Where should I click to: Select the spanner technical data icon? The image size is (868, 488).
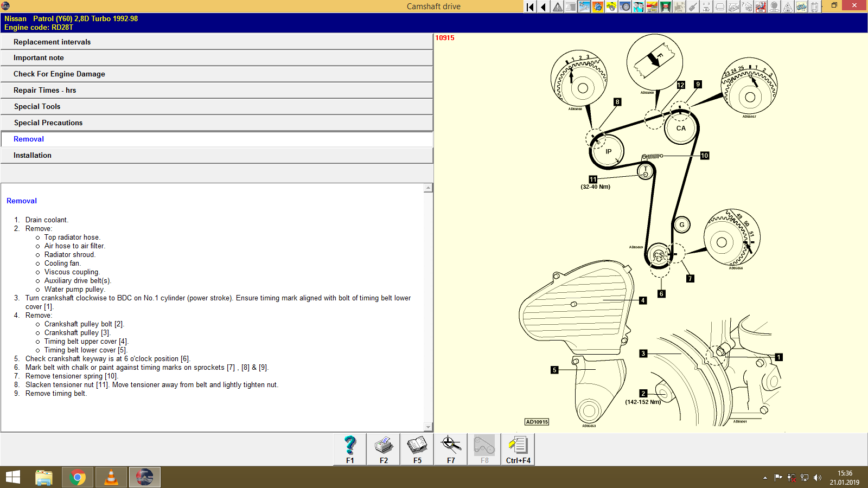tap(583, 7)
